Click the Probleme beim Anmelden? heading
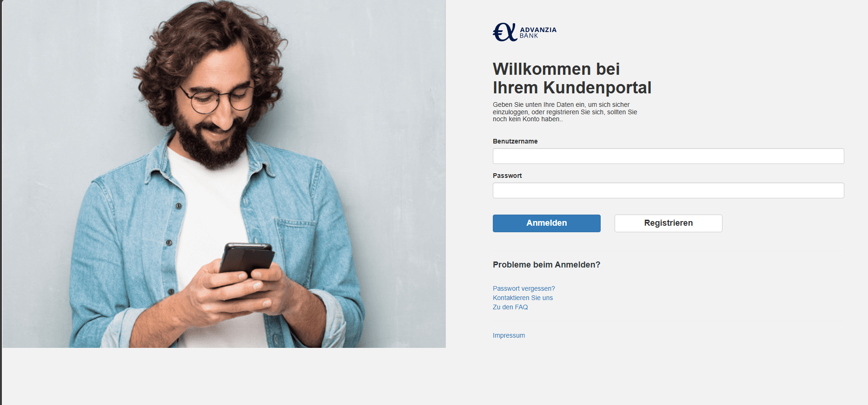This screenshot has height=405, width=868. coord(546,265)
